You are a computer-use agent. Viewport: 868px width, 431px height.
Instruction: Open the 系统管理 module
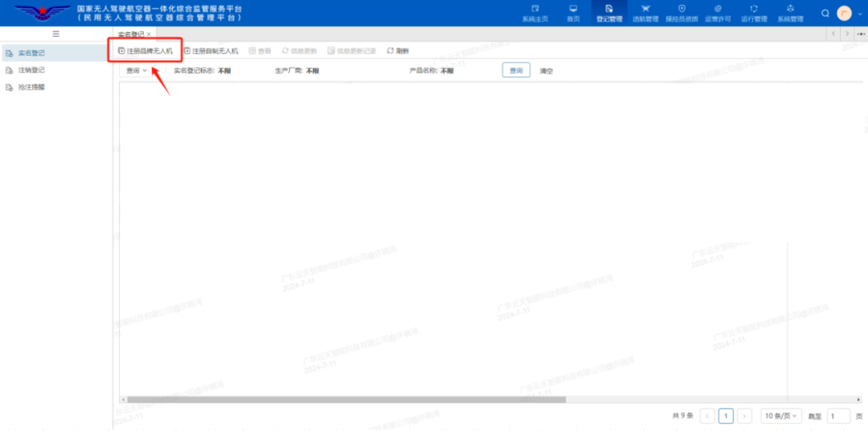tap(790, 13)
